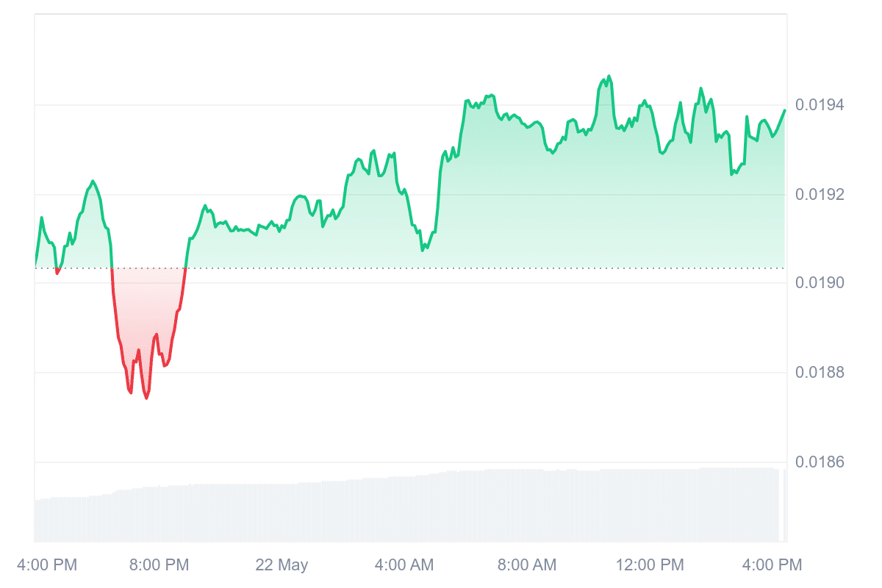Click the leftmost 4:00 PM time label

(x=46, y=565)
